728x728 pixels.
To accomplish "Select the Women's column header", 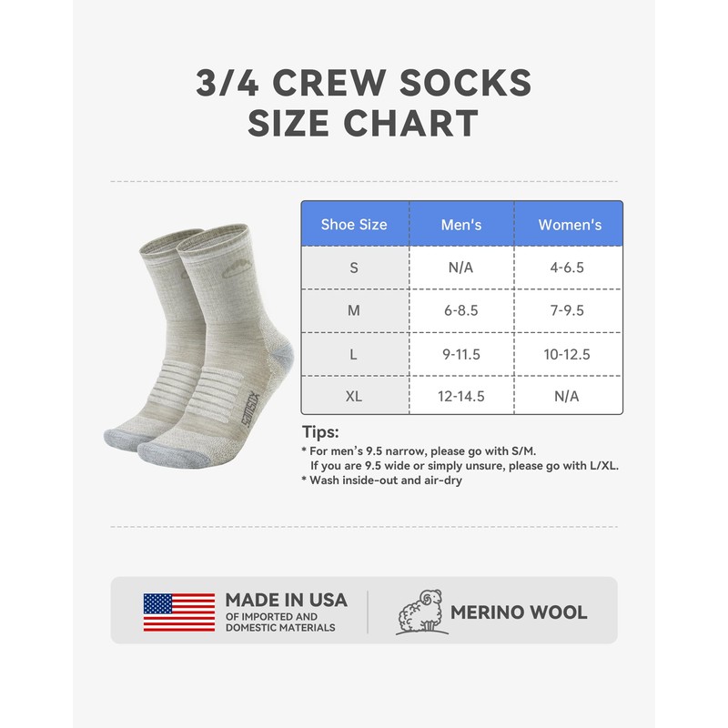I will click(570, 224).
